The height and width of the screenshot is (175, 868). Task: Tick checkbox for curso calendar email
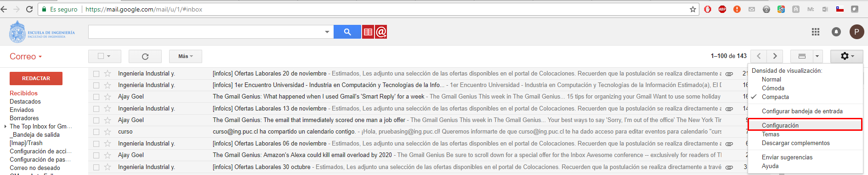tap(96, 132)
